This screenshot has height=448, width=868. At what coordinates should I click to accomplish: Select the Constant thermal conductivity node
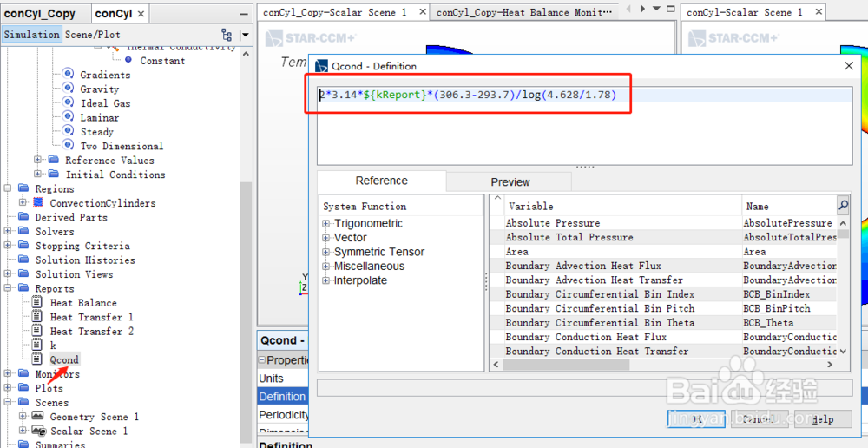[x=162, y=61]
